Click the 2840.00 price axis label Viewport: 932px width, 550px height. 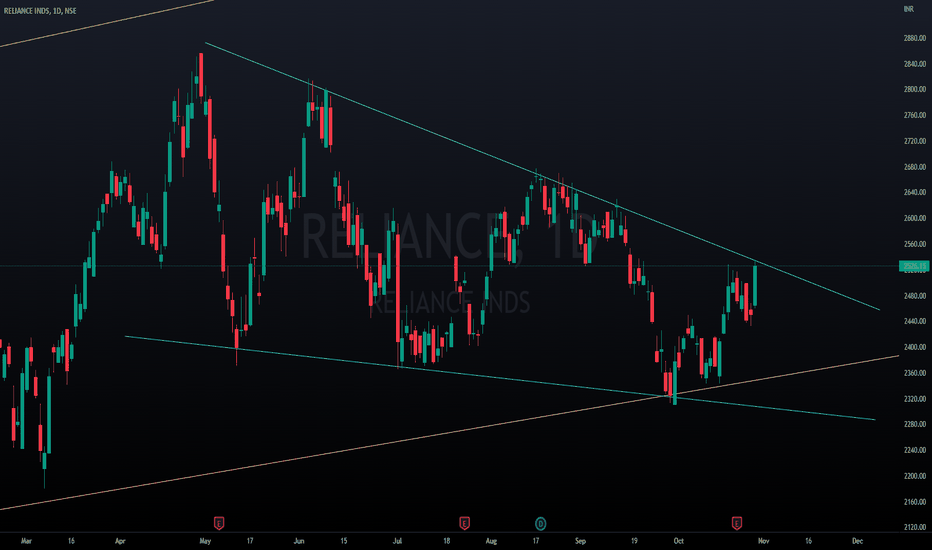[915, 64]
